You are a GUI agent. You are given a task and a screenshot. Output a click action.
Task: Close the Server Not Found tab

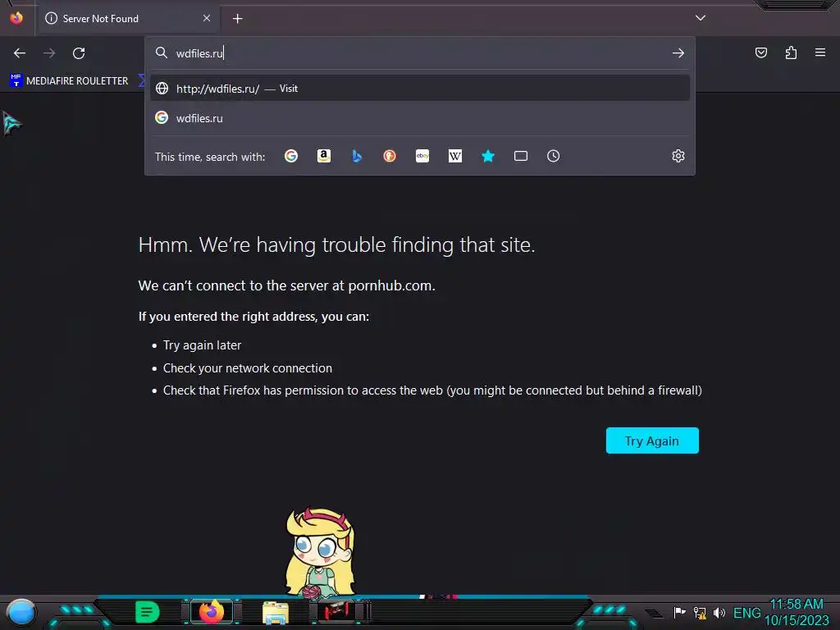click(207, 18)
